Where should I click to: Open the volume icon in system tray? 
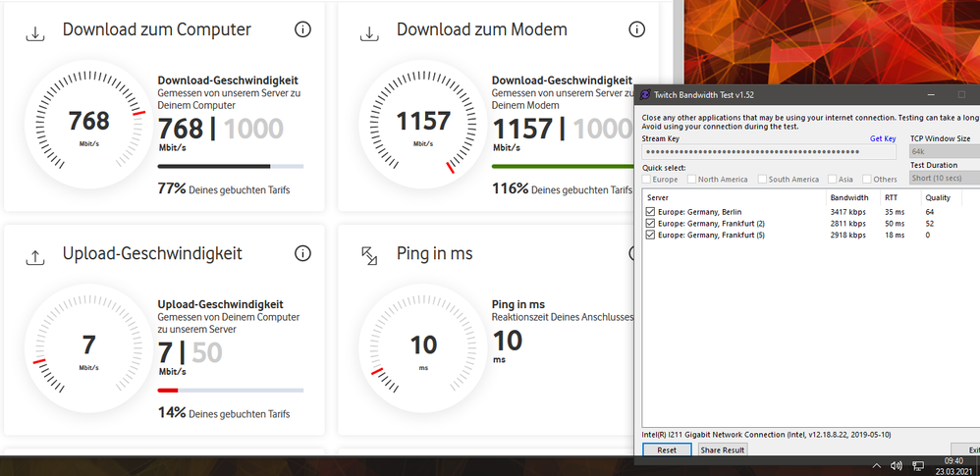pos(897,465)
